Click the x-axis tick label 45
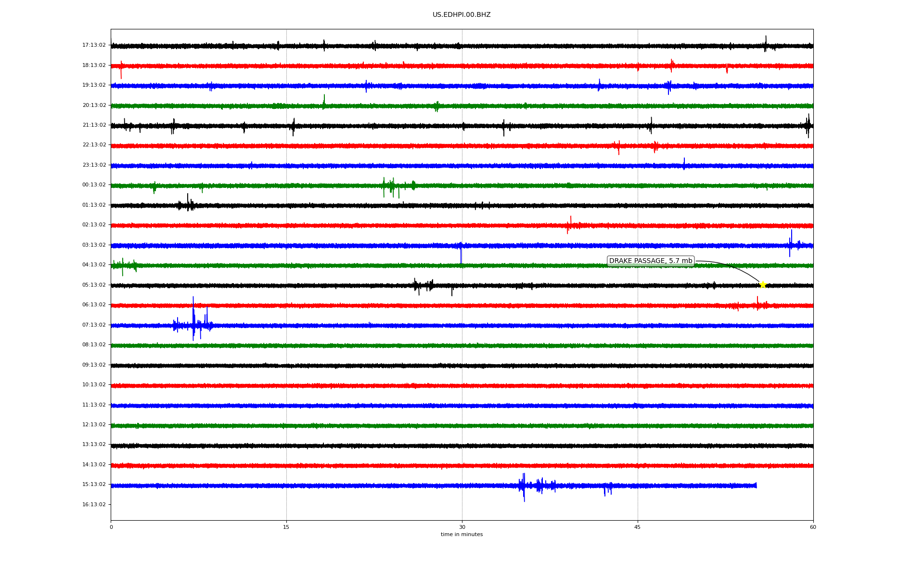The width and height of the screenshot is (924, 578). point(638,527)
